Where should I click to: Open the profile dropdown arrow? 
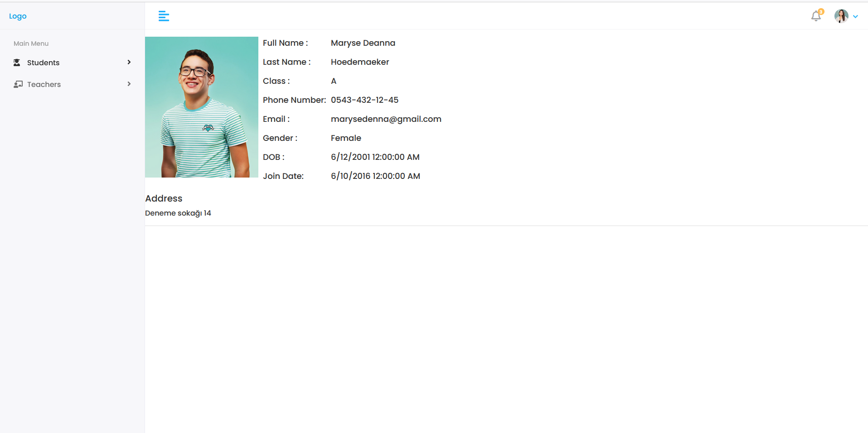(856, 16)
